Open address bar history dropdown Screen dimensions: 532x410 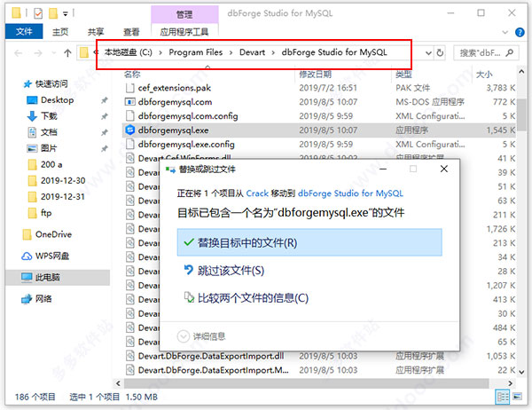coord(428,53)
